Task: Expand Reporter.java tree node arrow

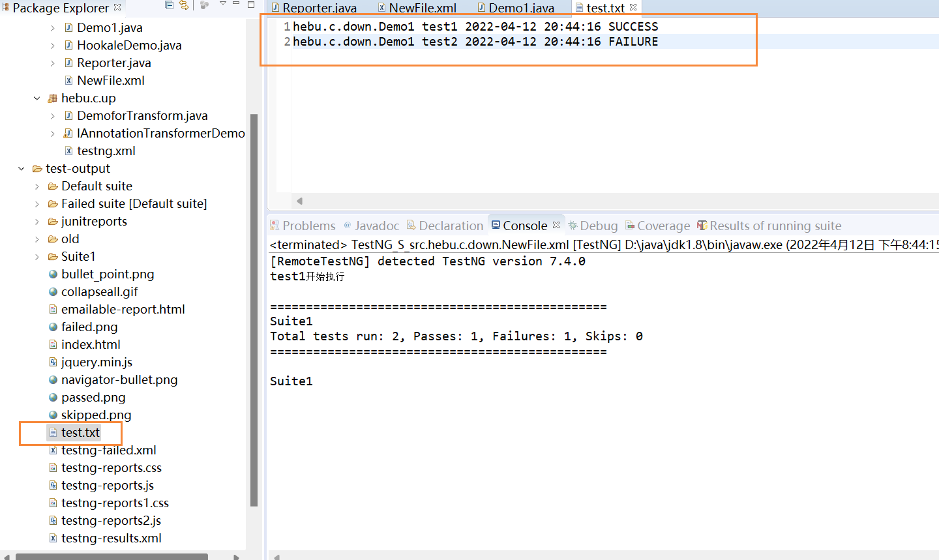Action: [x=53, y=63]
